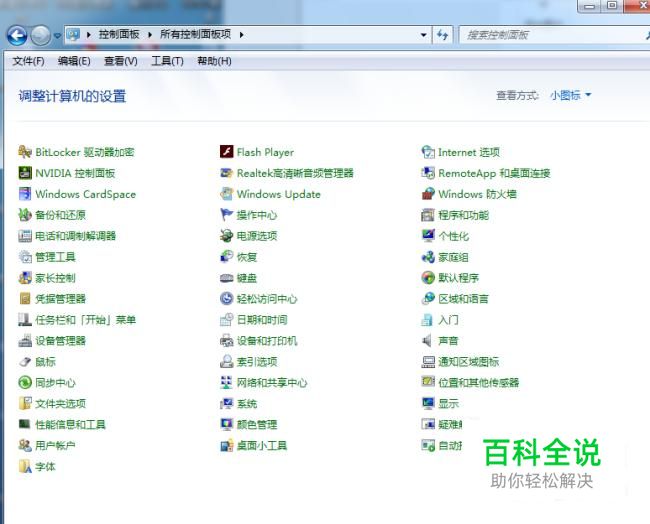The height and width of the screenshot is (524, 650).
Task: Click the 管理工具 icon
Action: pos(25,257)
